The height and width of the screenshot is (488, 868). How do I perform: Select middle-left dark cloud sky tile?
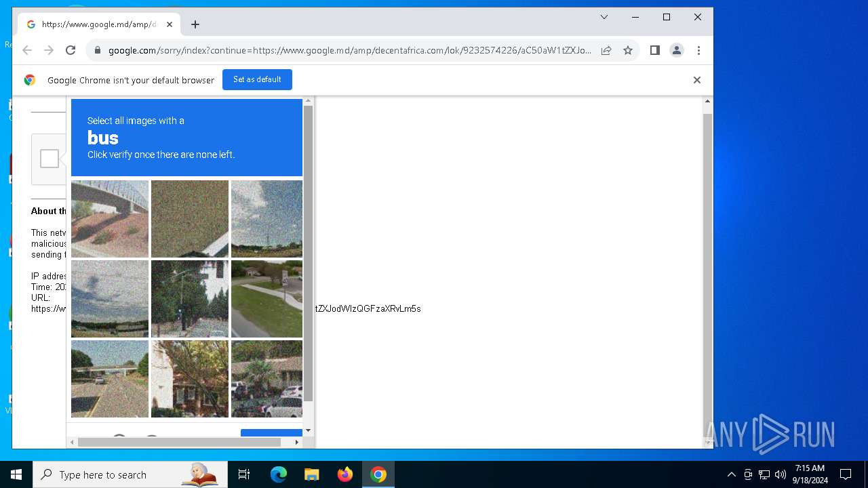coord(110,299)
